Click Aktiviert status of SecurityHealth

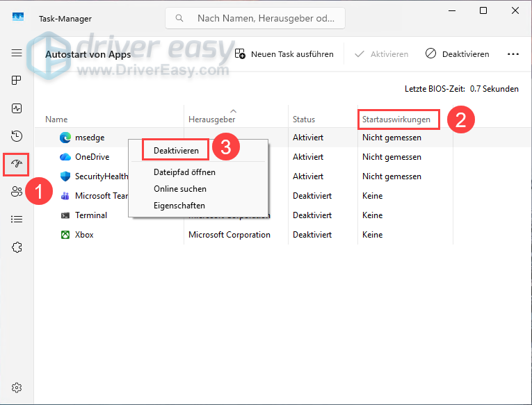tap(308, 176)
